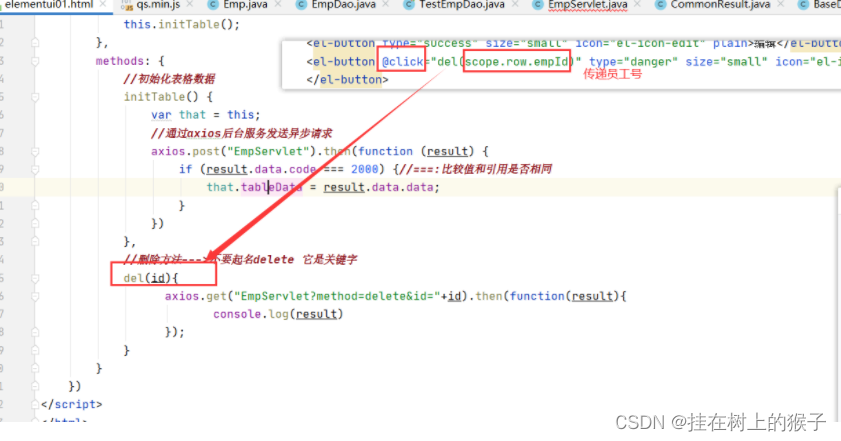Click the function (result) in axios.post callback
The width and height of the screenshot is (841, 441).
416,151
